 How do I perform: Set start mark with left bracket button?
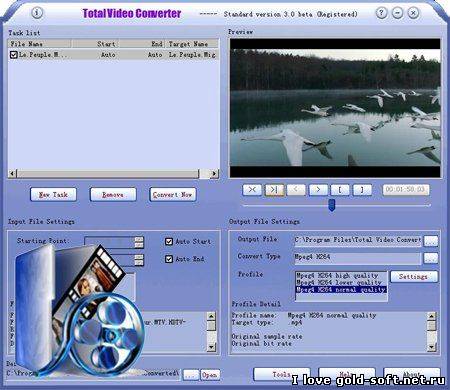coord(340,190)
